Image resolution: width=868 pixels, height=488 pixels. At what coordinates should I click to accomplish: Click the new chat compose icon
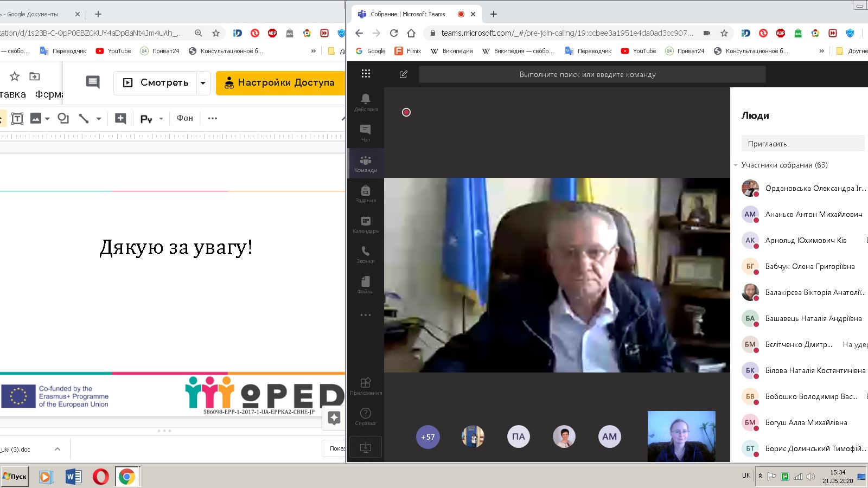point(403,74)
